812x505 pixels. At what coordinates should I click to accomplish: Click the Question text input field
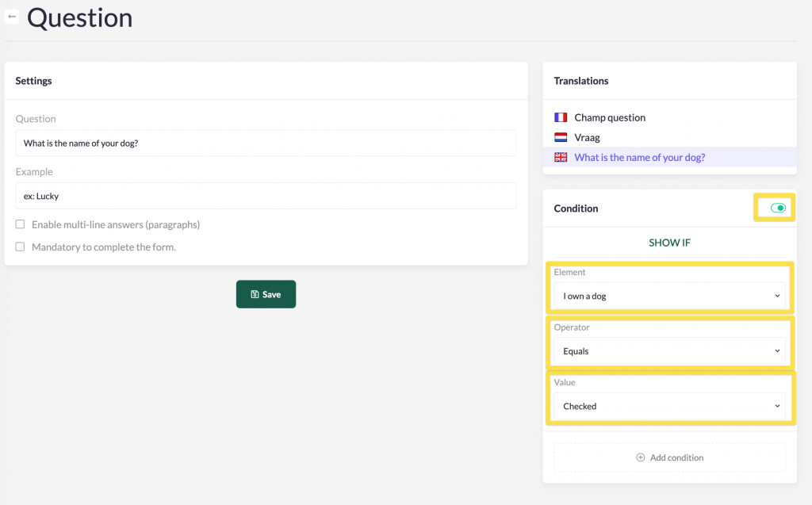tap(266, 143)
